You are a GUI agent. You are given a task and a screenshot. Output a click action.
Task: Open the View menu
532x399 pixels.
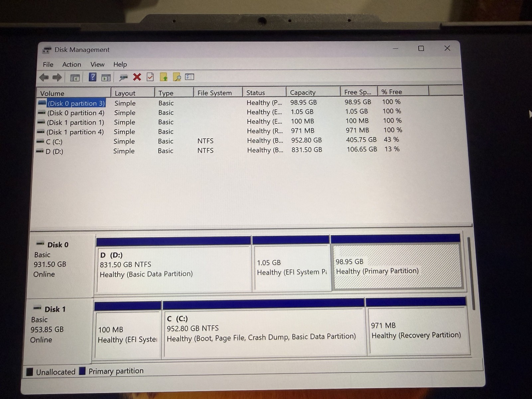tap(97, 65)
